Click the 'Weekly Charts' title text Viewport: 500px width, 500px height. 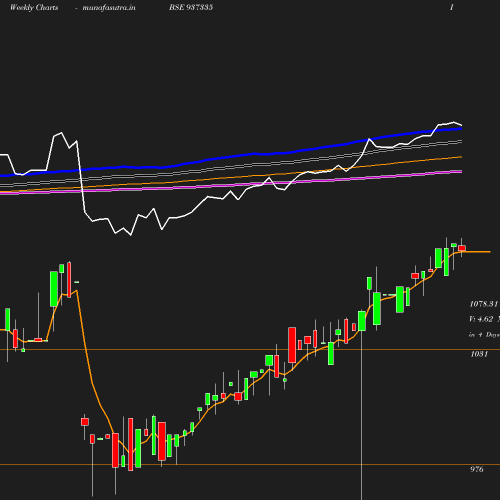(x=34, y=8)
